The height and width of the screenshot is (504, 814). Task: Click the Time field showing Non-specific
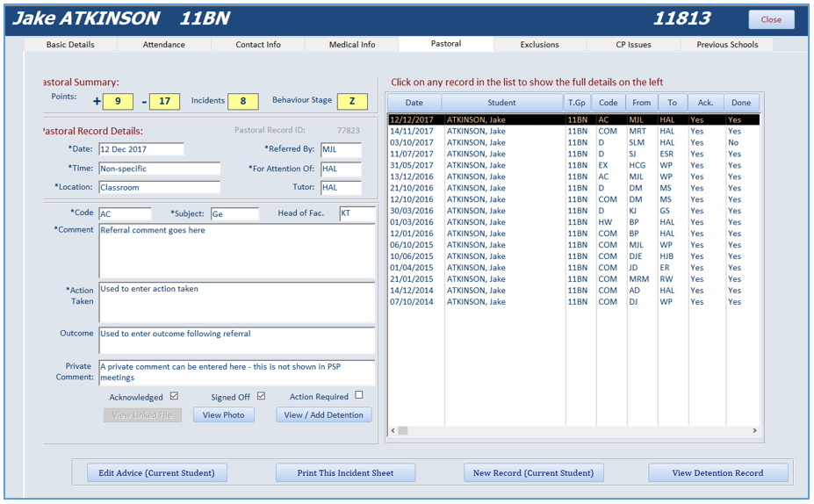(159, 169)
